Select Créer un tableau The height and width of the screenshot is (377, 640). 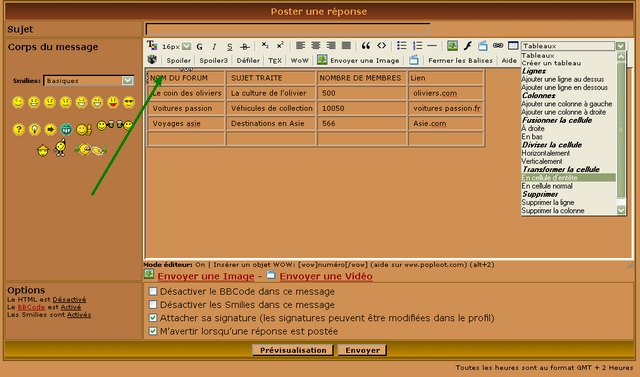pyautogui.click(x=551, y=63)
